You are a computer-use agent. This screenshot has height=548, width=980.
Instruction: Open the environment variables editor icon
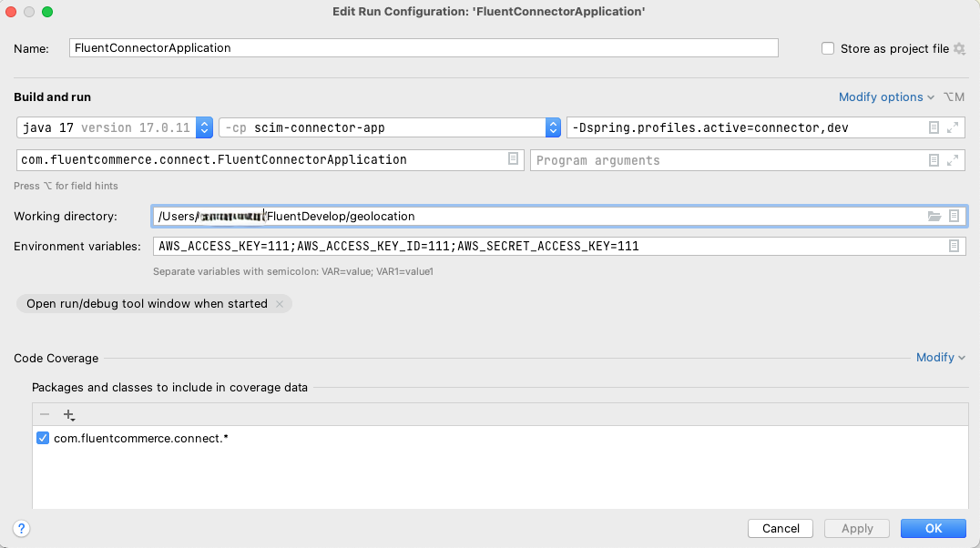[x=954, y=246]
